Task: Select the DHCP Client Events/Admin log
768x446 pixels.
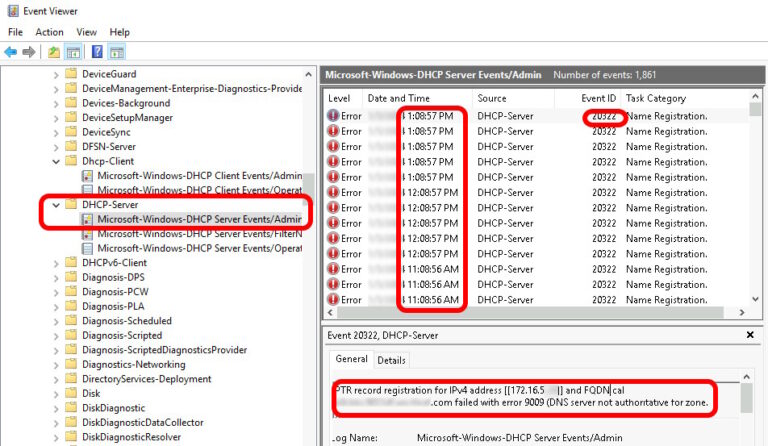Action: coord(198,175)
